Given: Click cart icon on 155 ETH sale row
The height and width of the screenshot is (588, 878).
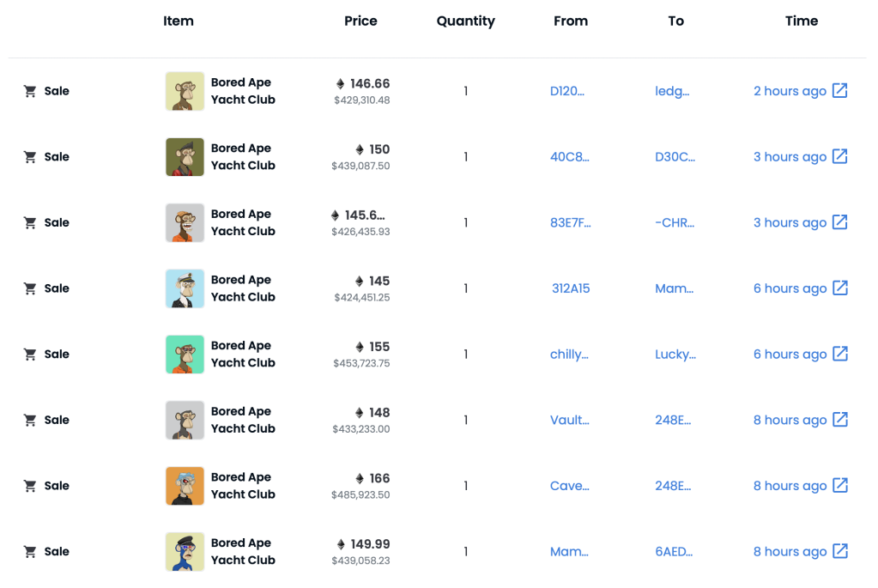Looking at the screenshot, I should (30, 355).
